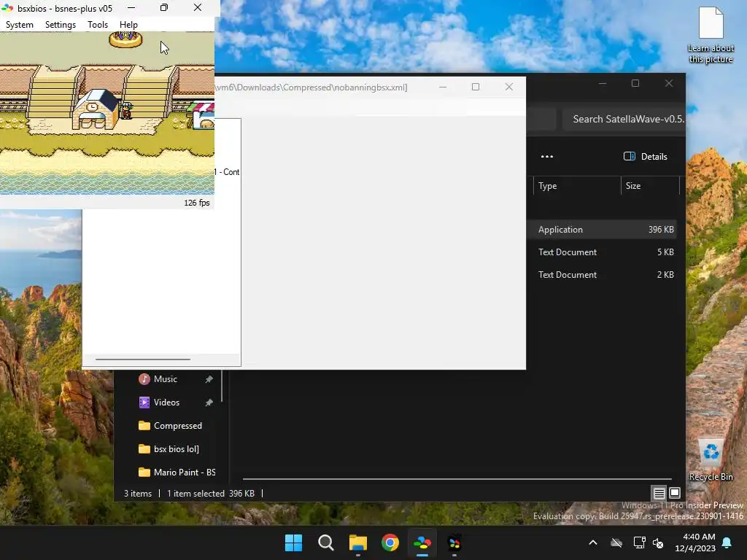Click the OneDrive cloud tray icon
The width and height of the screenshot is (747, 560).
pyautogui.click(x=616, y=542)
